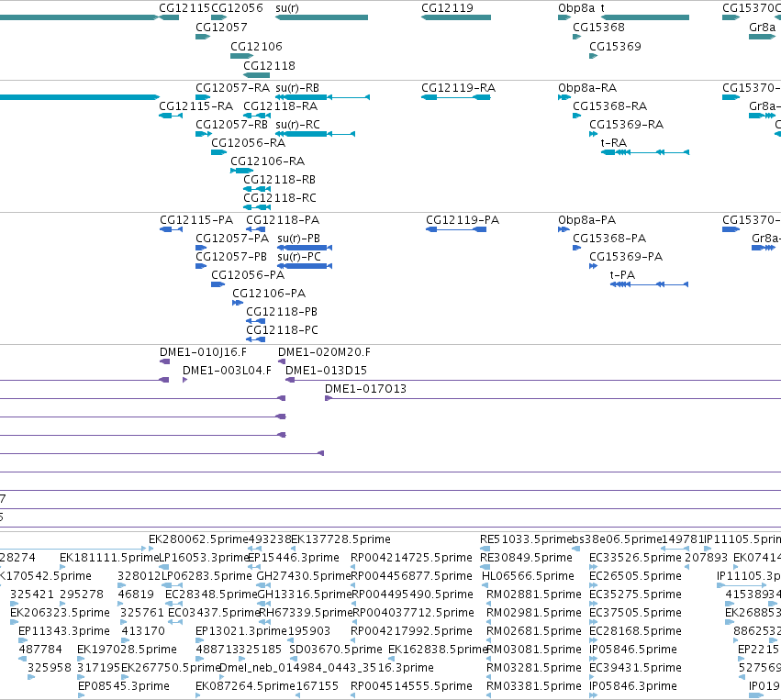Click the RE51033.5prime EST label
This screenshot has height=700, width=781.
524,539
